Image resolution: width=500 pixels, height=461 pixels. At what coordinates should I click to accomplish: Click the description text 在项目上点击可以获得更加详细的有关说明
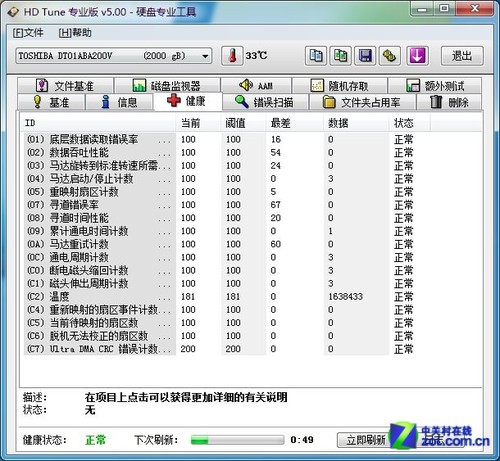(x=186, y=397)
